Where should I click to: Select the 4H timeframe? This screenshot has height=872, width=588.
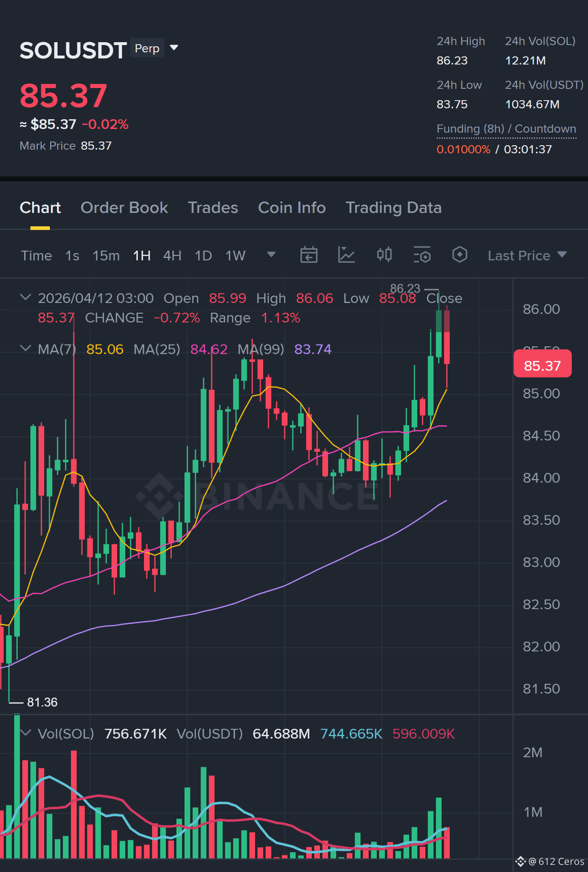[x=172, y=256]
